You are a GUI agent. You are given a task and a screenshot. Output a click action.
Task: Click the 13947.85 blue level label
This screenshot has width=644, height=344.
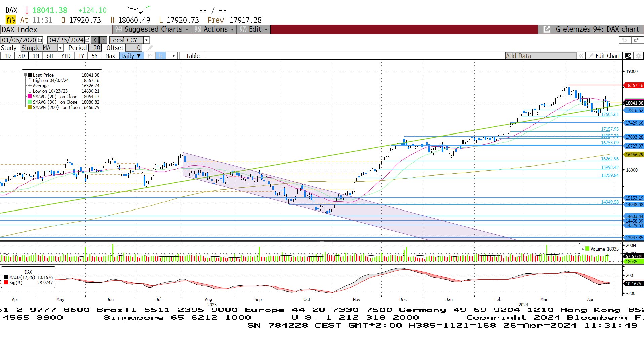click(634, 238)
